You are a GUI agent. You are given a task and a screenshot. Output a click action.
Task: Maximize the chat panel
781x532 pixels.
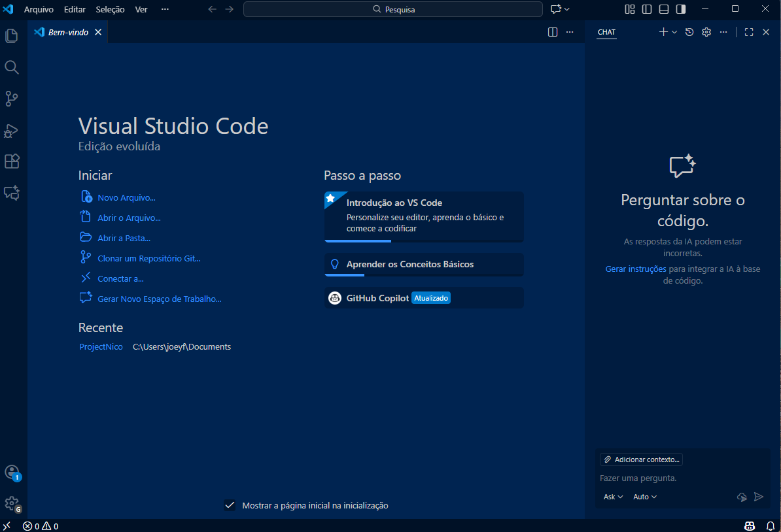749,32
